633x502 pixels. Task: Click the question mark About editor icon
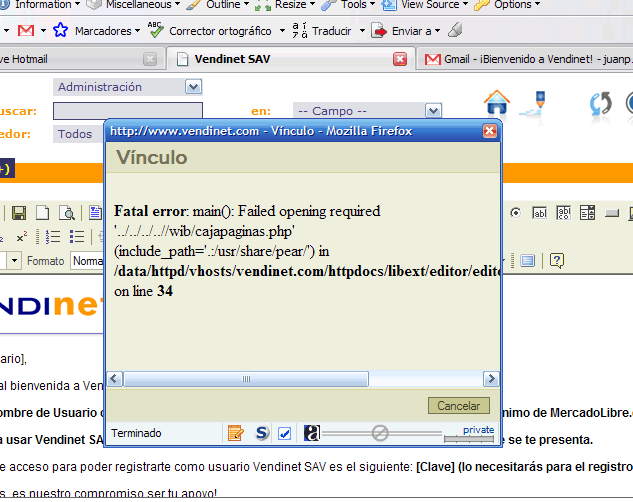(x=557, y=261)
